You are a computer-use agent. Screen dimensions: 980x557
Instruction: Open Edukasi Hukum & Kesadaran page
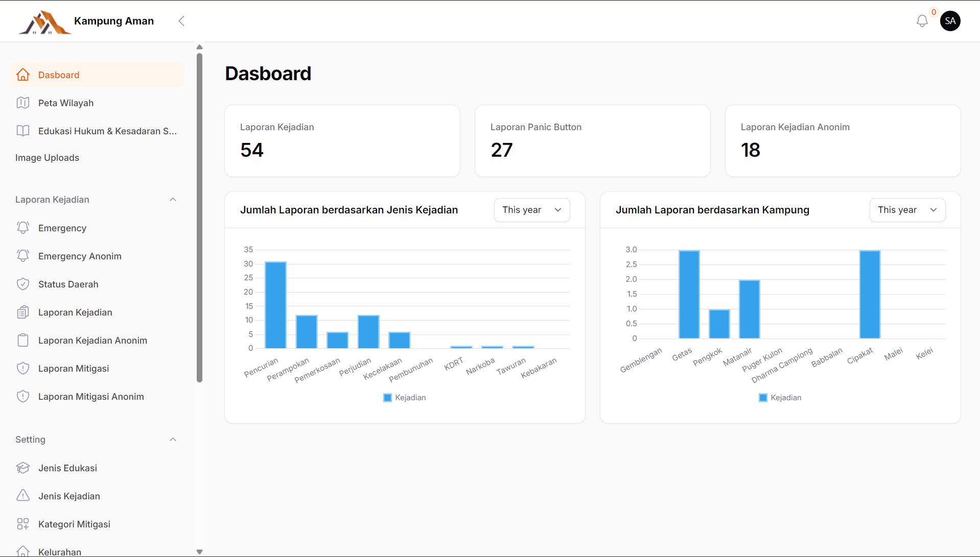click(107, 131)
